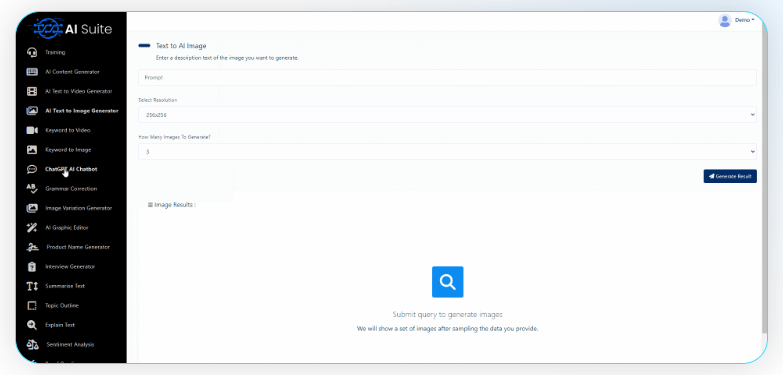783x375 pixels.
Task: Click the Demo user avatar icon
Action: tap(725, 20)
